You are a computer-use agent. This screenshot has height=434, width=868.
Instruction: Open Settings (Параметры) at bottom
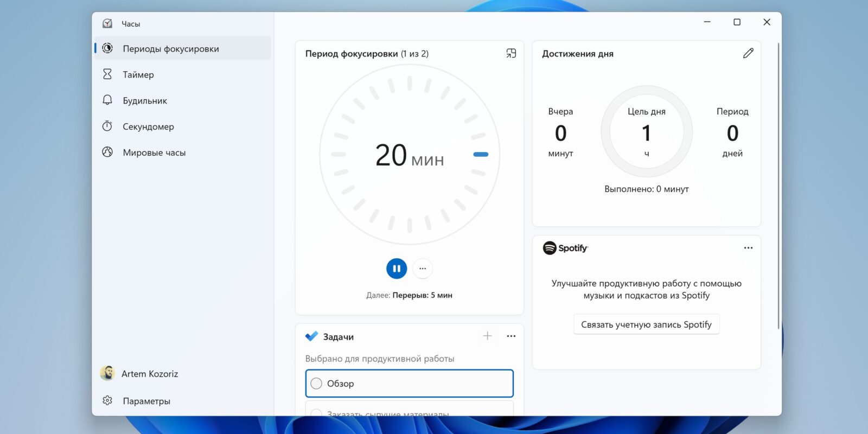(x=146, y=401)
